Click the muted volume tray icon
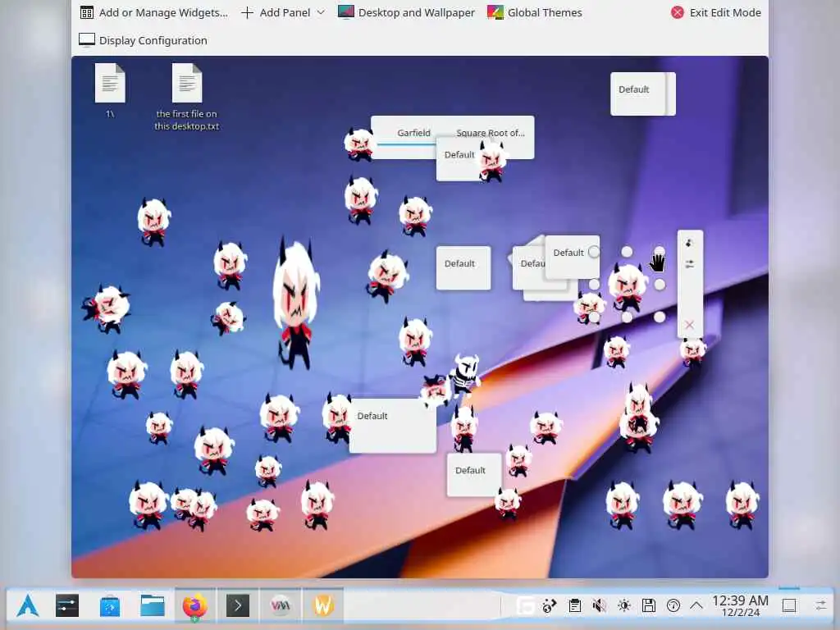This screenshot has height=630, width=840. pos(600,606)
